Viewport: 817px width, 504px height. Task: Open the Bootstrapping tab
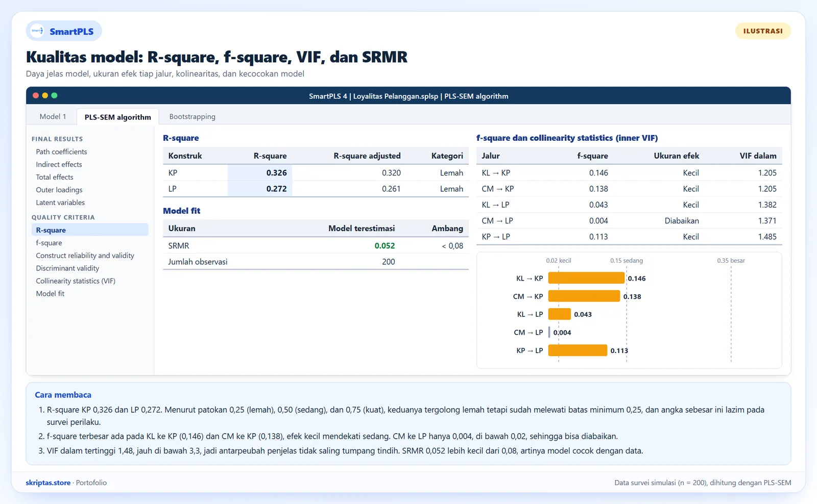coord(193,116)
